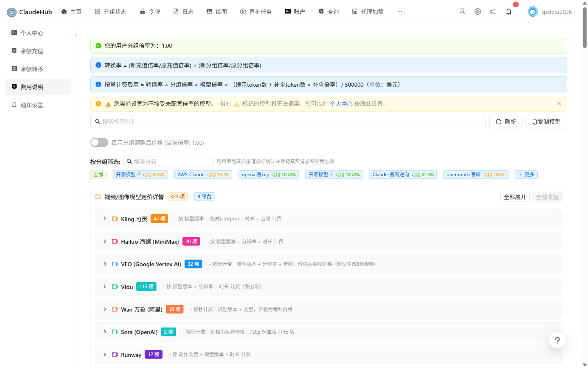This screenshot has width=588, height=368.
Task: Open 日志 in top navigation
Action: [x=183, y=11]
